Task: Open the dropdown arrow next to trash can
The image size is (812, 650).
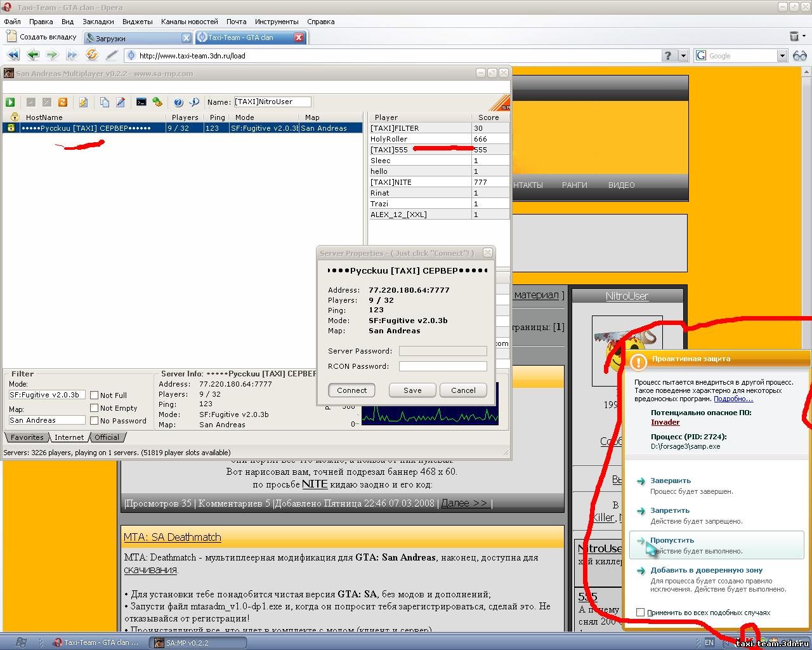Action: 804,37
